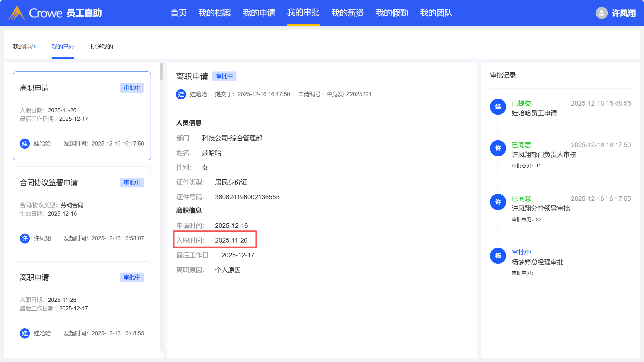Click 娃 avatar in 已提交 approval record
Image resolution: width=644 pixels, height=362 pixels.
tap(498, 107)
